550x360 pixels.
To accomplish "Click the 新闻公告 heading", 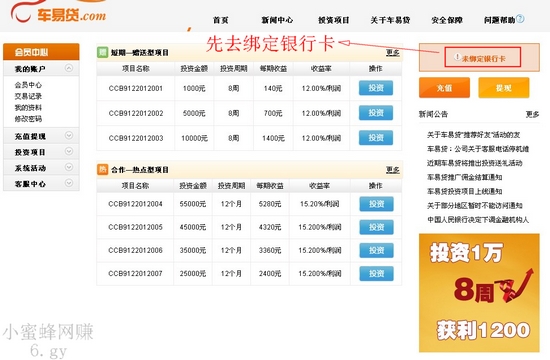I will click(433, 114).
